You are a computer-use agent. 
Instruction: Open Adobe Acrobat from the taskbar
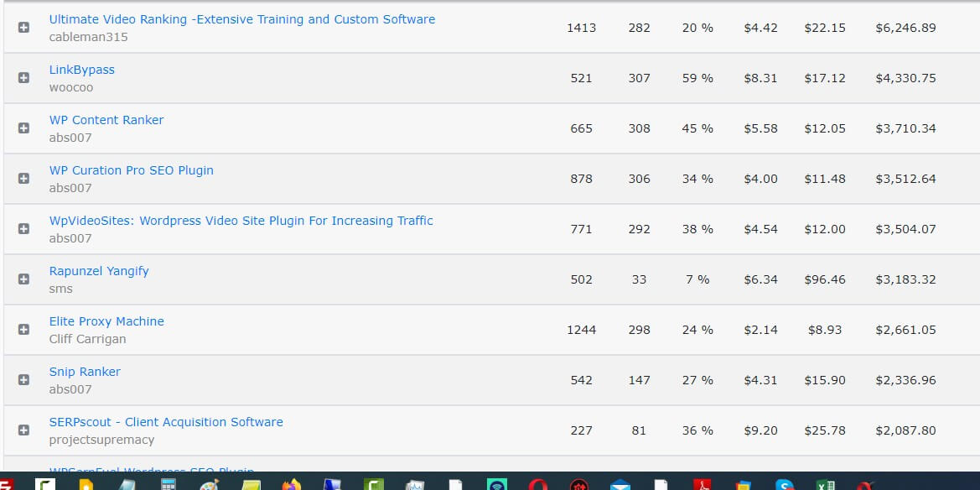point(702,484)
